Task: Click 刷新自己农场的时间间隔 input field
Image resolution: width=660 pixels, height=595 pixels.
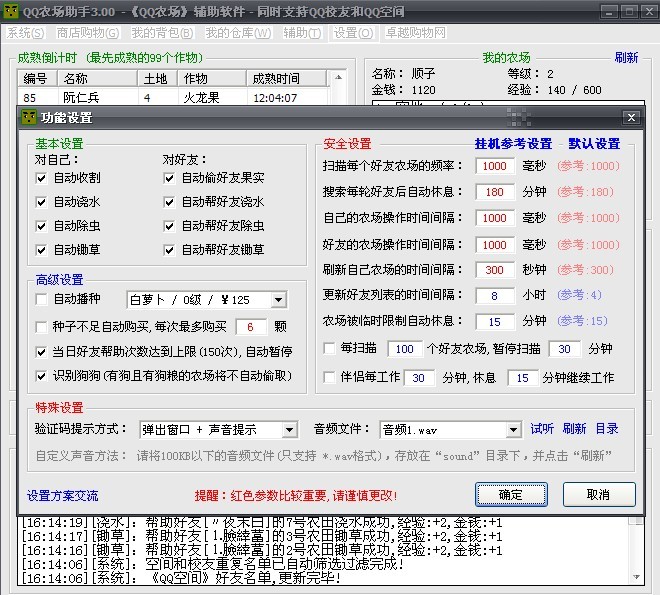Action: click(x=495, y=270)
